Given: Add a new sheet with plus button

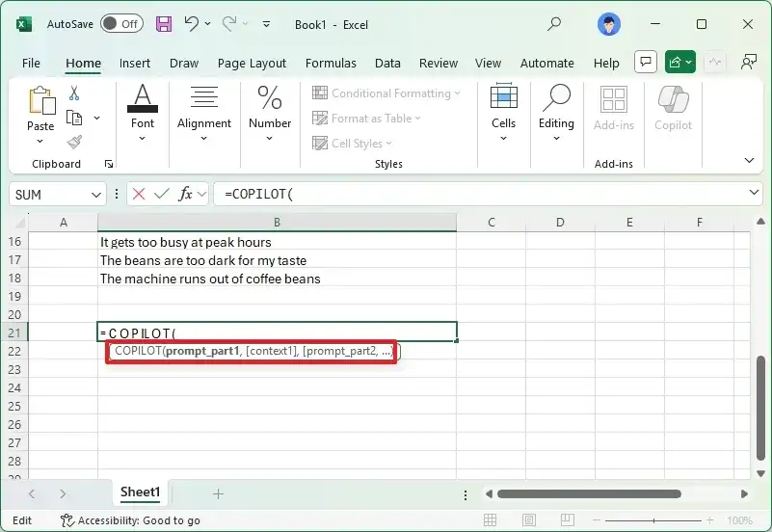Looking at the screenshot, I should pos(218,493).
